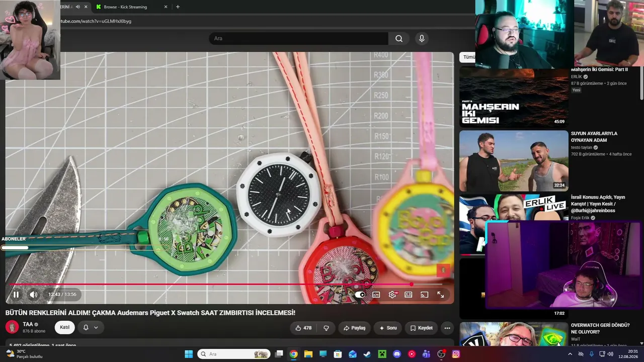
Task: Open OBS Studio from taskbar
Action: 441,354
